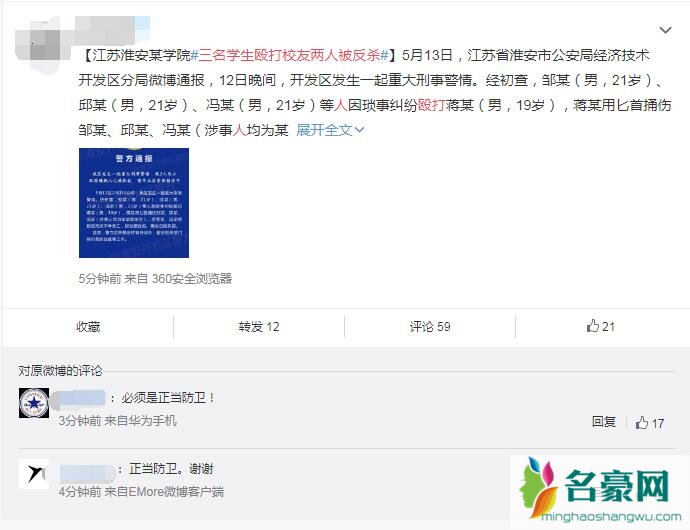The height and width of the screenshot is (530, 690).
Task: Open the Converse star avatar profile
Action: click(x=34, y=403)
